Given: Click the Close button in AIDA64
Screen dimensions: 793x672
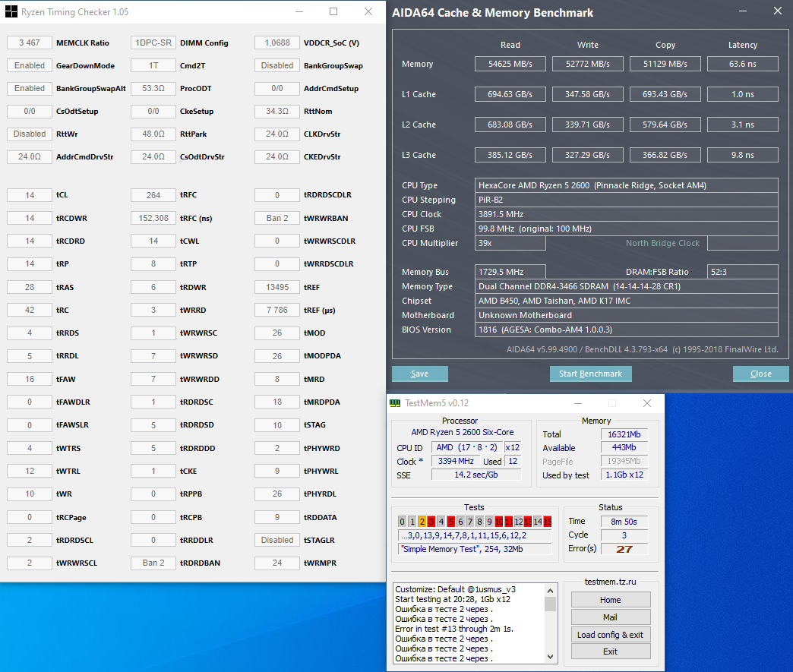Looking at the screenshot, I should 760,374.
